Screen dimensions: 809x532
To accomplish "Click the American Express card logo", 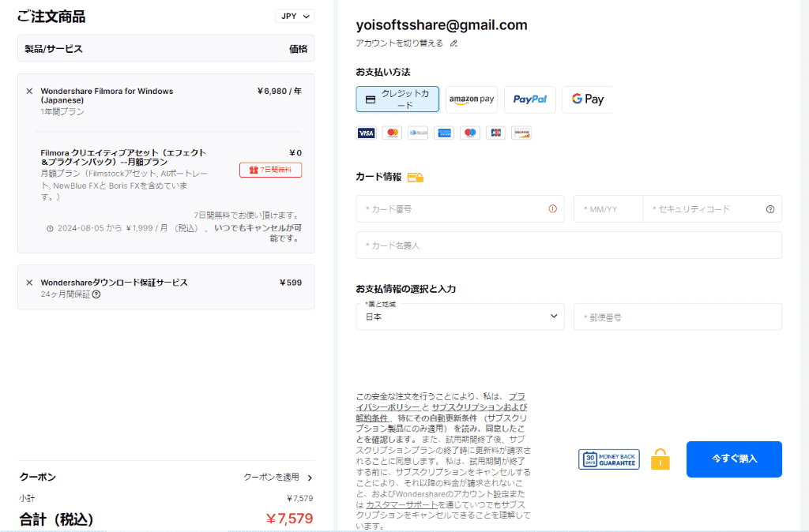I will click(444, 133).
